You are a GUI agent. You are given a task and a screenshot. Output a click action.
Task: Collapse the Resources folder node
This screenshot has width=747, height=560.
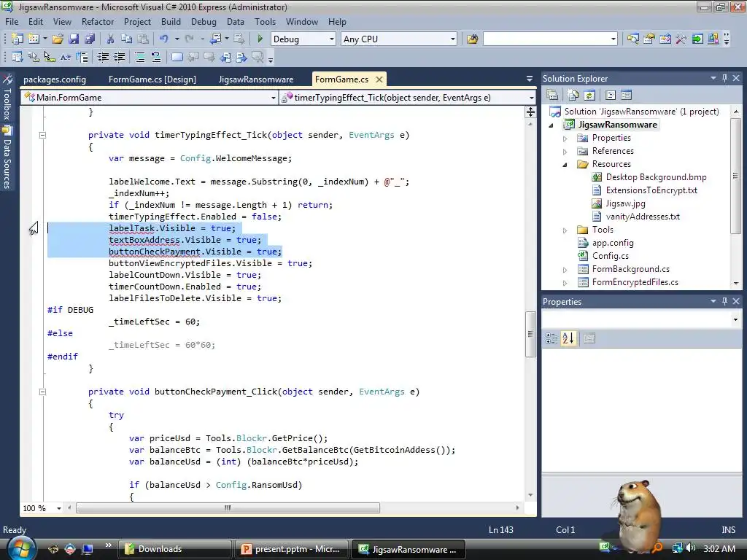coord(565,165)
